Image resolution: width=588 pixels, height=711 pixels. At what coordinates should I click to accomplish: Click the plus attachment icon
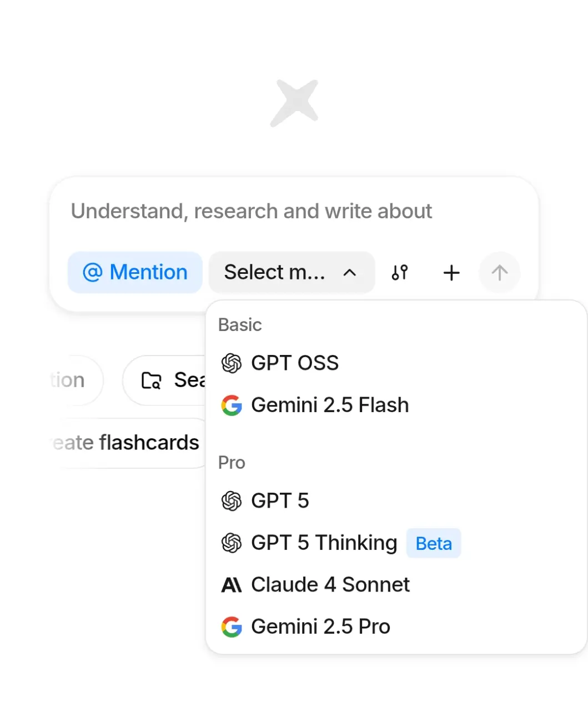[451, 272]
